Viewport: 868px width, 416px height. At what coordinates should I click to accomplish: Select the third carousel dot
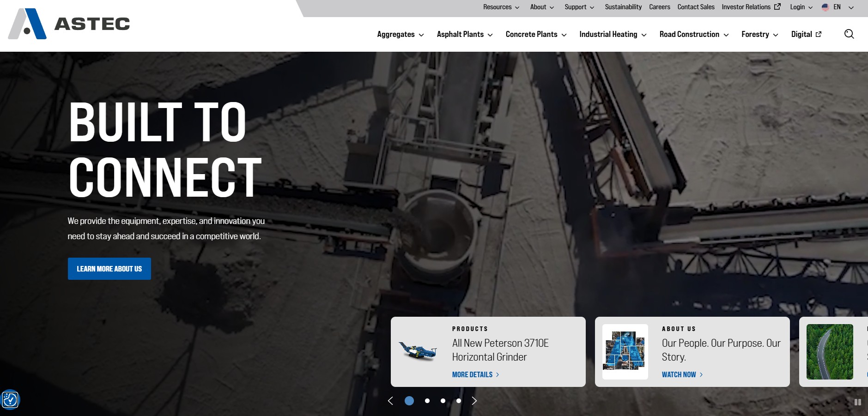coord(443,401)
